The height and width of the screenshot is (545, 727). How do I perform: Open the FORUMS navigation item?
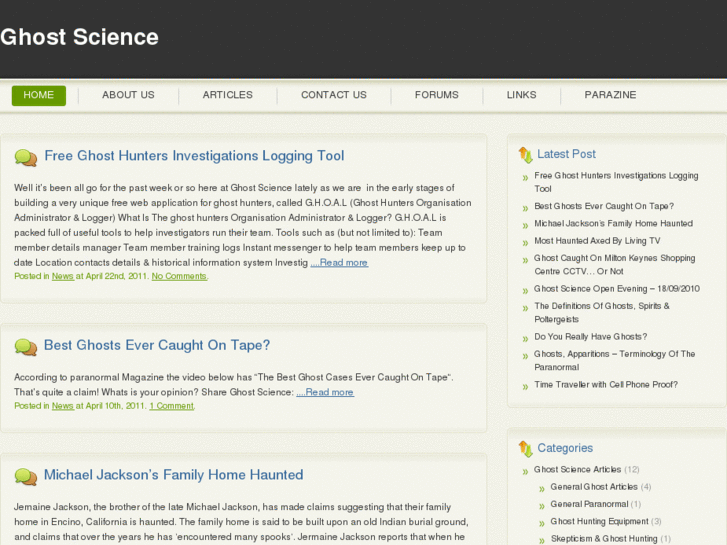[x=437, y=95]
